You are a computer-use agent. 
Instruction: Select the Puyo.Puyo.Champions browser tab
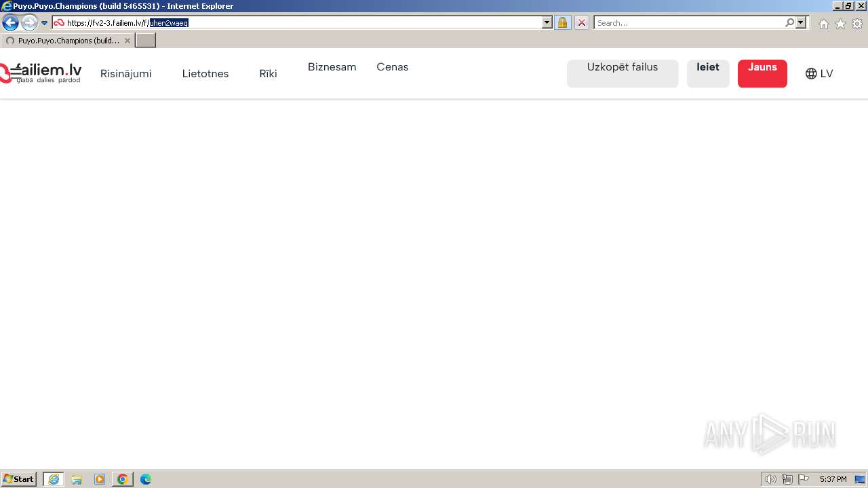[66, 41]
